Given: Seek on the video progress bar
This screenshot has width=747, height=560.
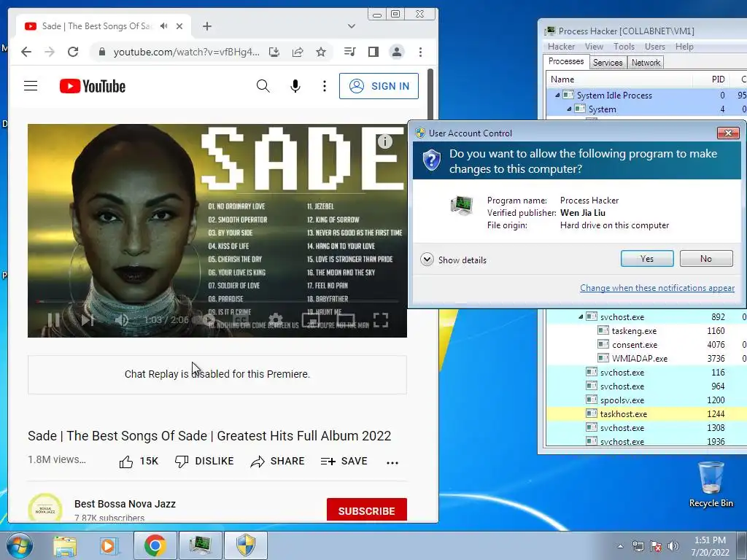Looking at the screenshot, I should coord(217,301).
